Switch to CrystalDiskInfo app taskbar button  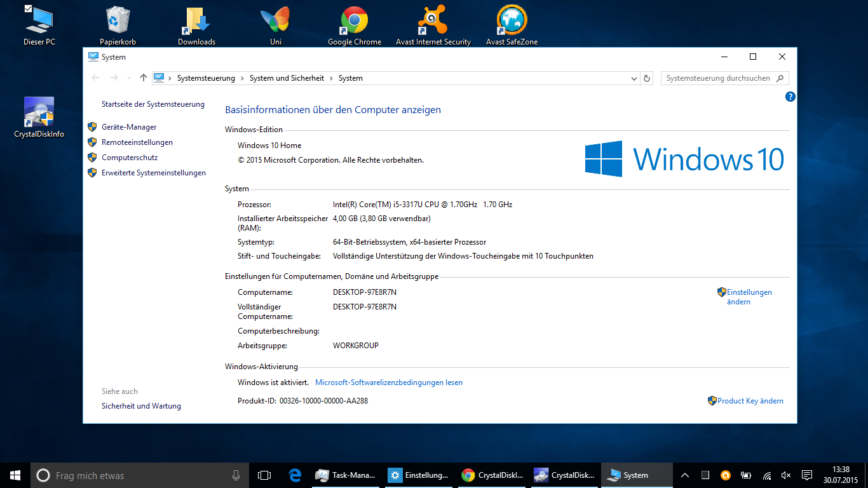(x=565, y=475)
